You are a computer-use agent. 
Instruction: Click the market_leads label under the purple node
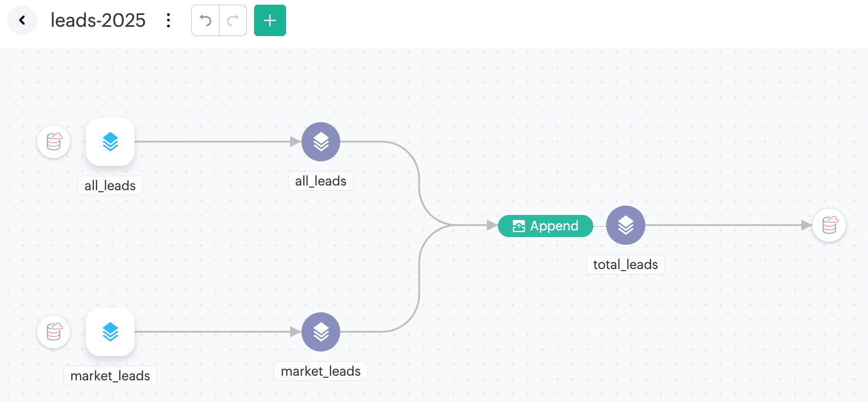pos(321,371)
